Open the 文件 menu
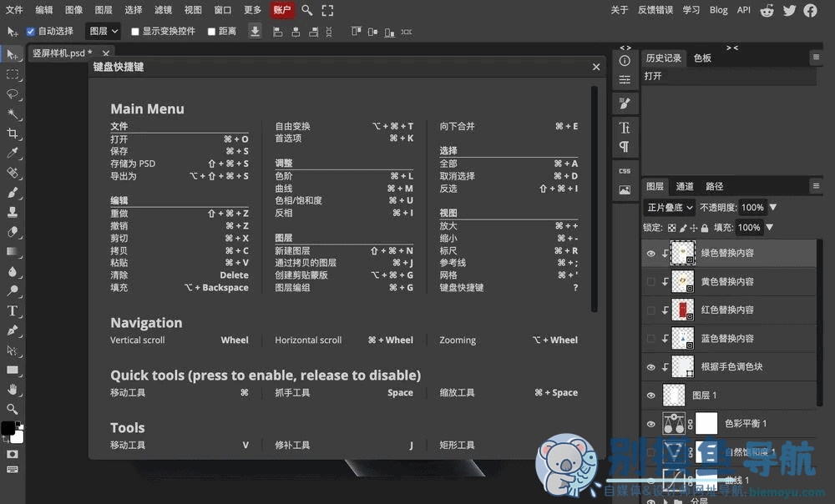The width and height of the screenshot is (835, 504). (x=14, y=10)
